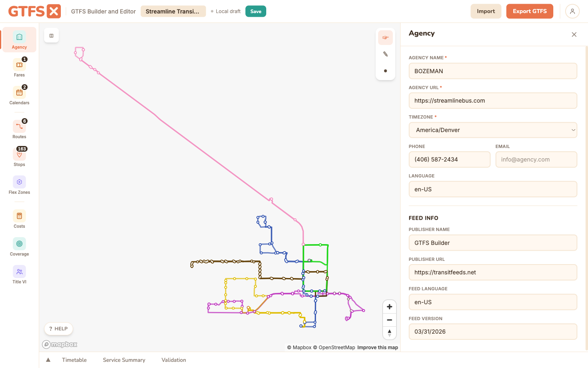Select the pencil draw tool
This screenshot has width=588, height=368.
[385, 54]
